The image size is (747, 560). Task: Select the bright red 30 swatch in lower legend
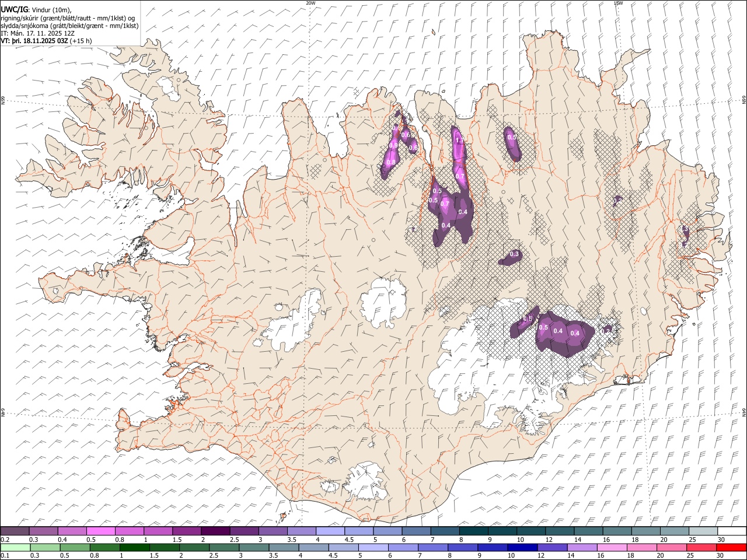pyautogui.click(x=731, y=547)
